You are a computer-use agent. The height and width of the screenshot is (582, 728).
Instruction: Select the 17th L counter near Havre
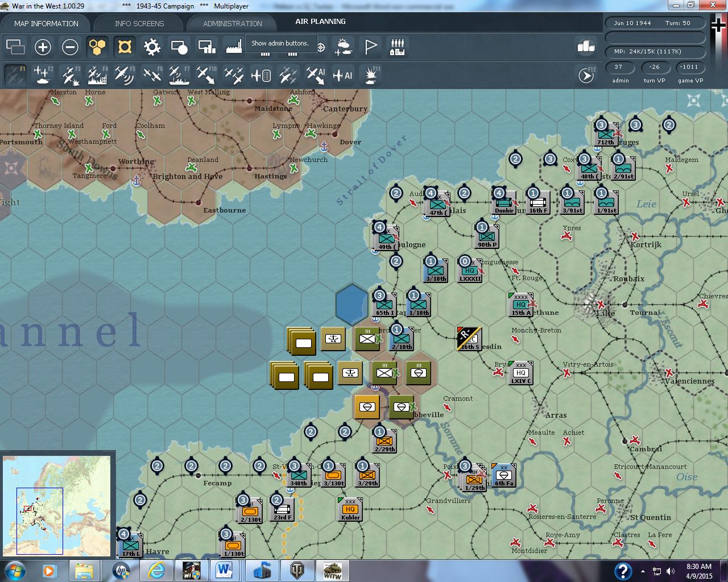point(130,546)
